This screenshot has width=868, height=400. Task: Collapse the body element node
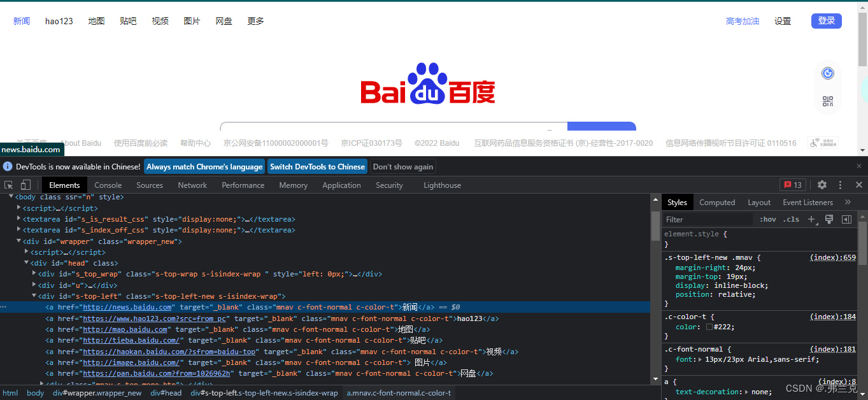pos(11,197)
